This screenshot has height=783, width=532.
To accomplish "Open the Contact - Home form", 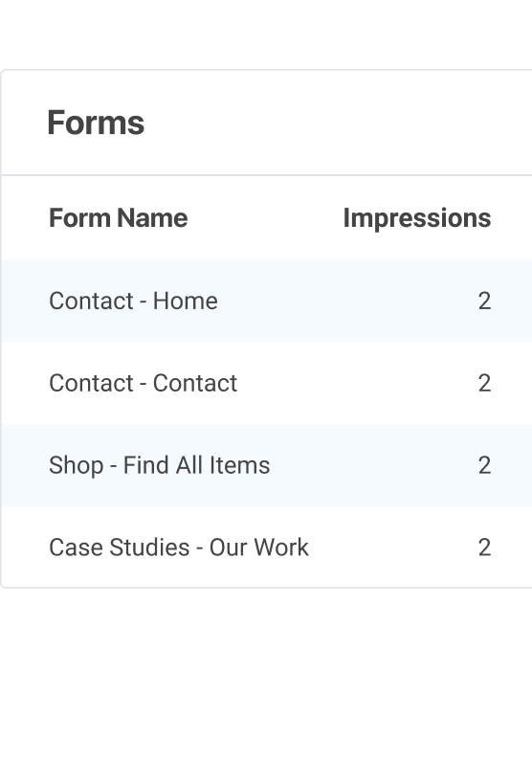I will (x=133, y=302).
